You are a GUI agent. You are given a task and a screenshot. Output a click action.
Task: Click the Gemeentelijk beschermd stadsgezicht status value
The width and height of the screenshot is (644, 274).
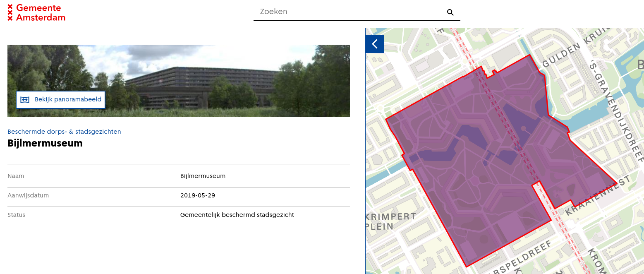(x=237, y=215)
